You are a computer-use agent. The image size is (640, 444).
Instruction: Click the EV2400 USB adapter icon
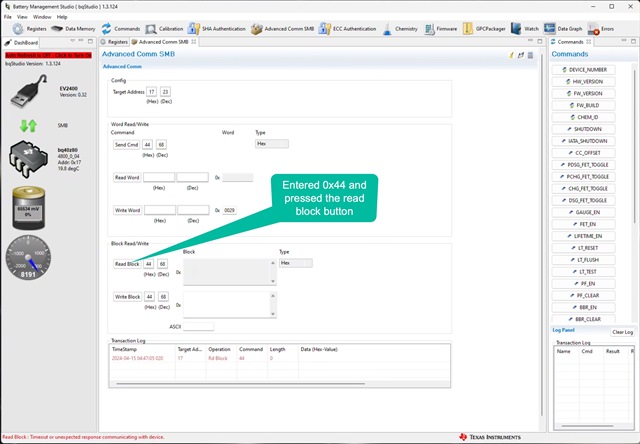tap(29, 91)
